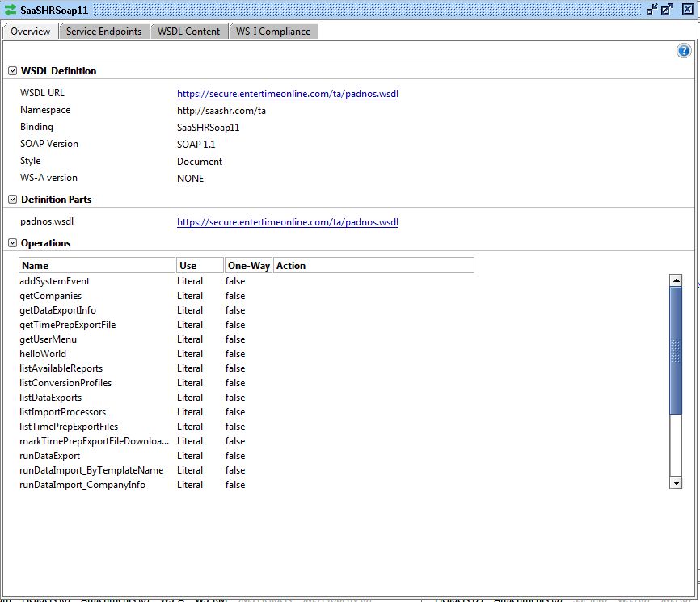
Task: Minimize internal window using the iconify icon
Action: coord(652,9)
